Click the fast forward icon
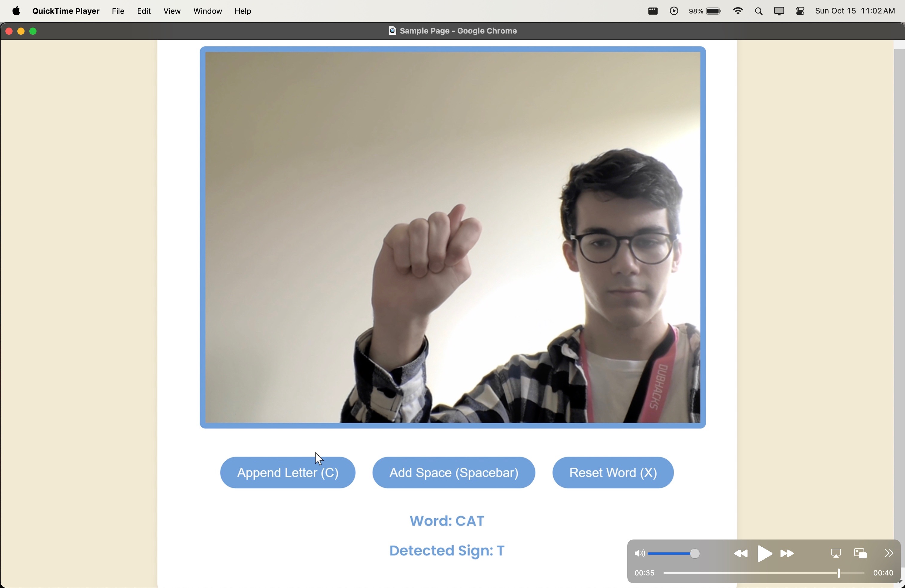 click(x=787, y=554)
